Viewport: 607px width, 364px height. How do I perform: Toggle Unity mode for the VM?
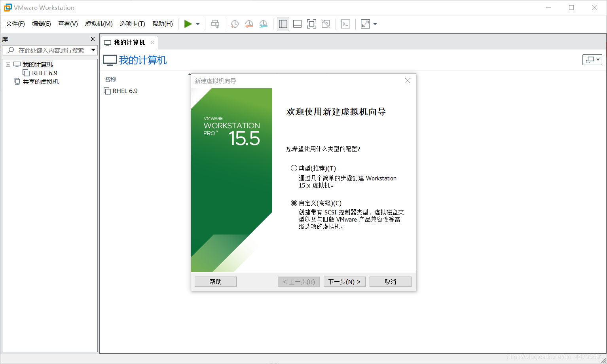click(326, 24)
